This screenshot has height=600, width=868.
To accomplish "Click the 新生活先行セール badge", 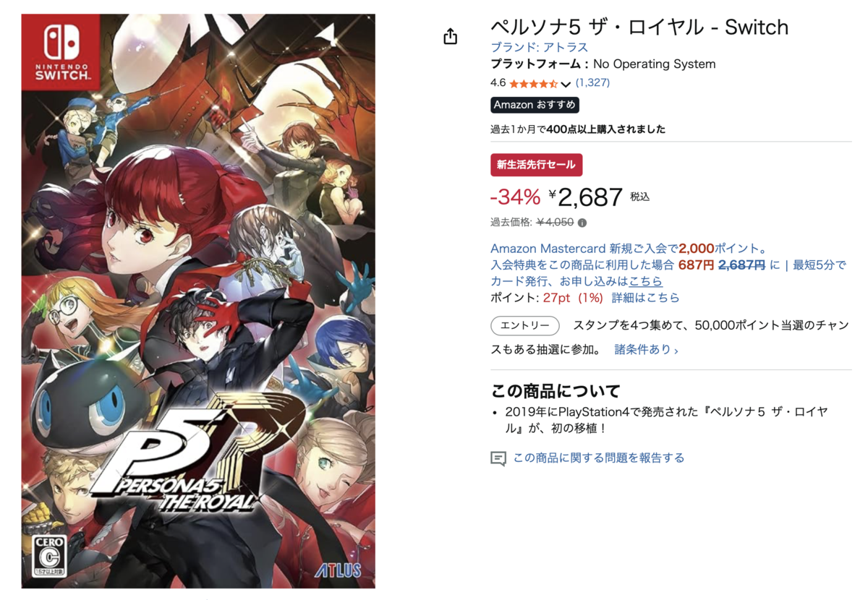I will coord(536,165).
